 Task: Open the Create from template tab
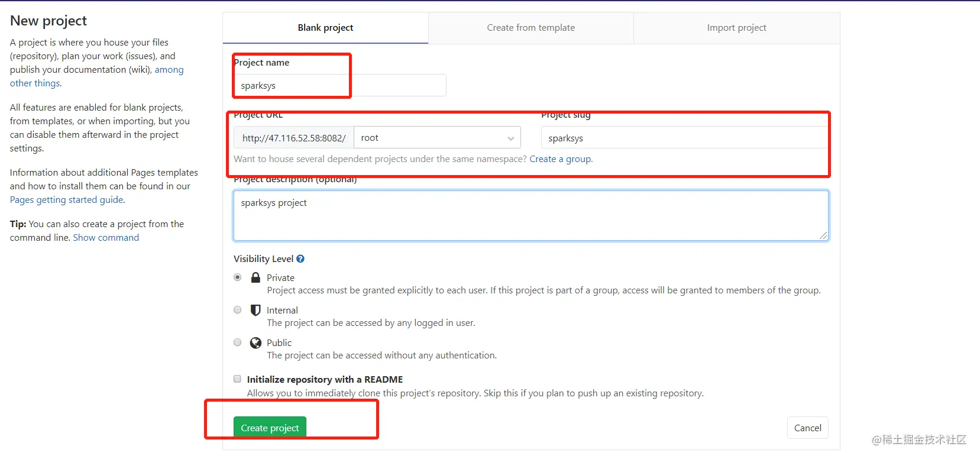pyautogui.click(x=531, y=28)
